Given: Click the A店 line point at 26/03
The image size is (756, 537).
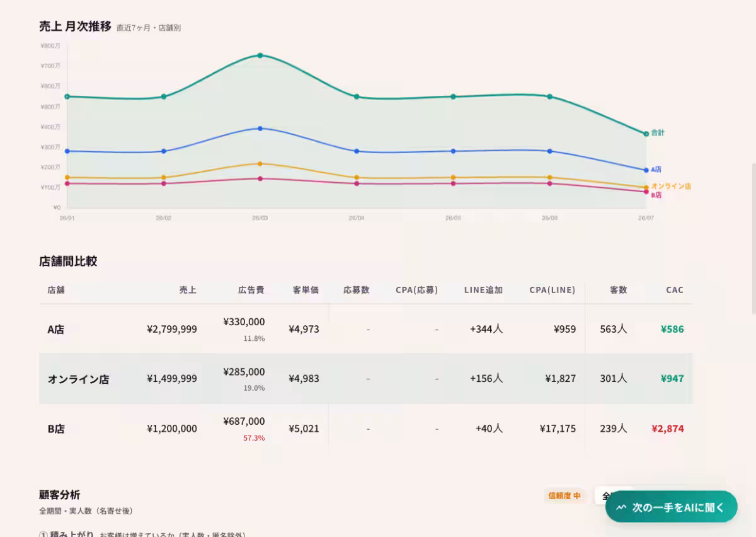Looking at the screenshot, I should pyautogui.click(x=260, y=129).
